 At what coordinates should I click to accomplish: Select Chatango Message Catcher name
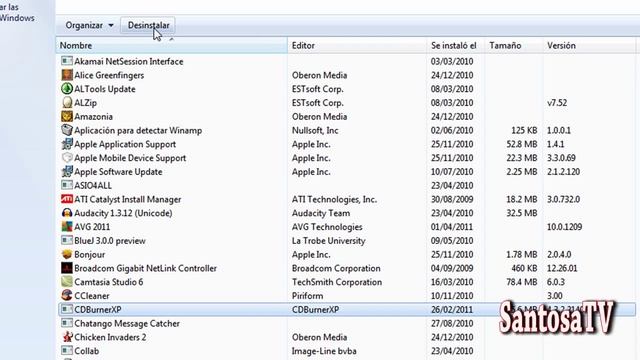pyautogui.click(x=127, y=324)
